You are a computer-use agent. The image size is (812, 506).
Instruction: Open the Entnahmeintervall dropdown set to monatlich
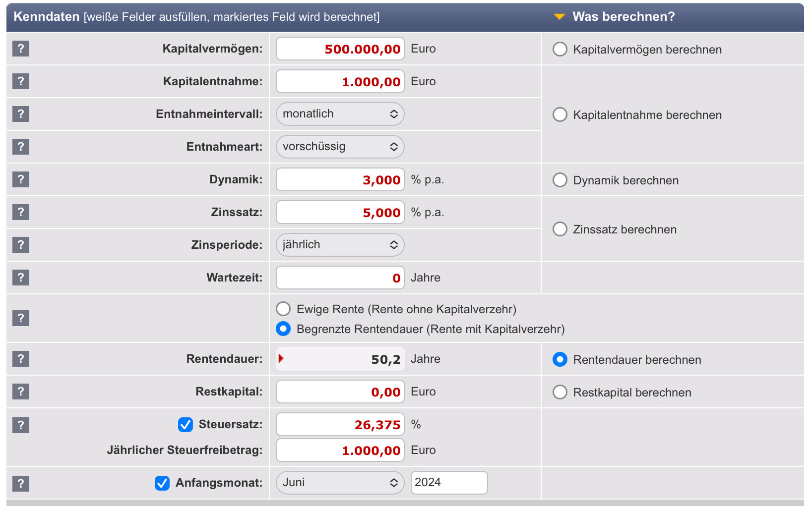pyautogui.click(x=340, y=114)
